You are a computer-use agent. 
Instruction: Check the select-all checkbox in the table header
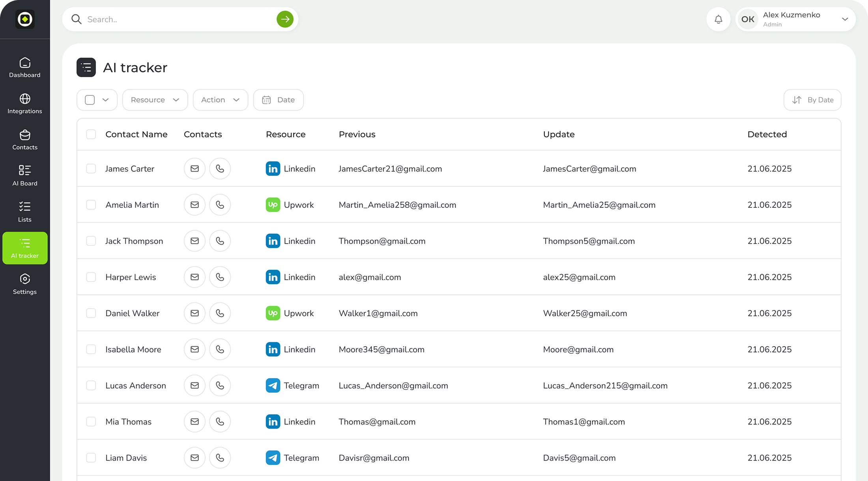[91, 134]
